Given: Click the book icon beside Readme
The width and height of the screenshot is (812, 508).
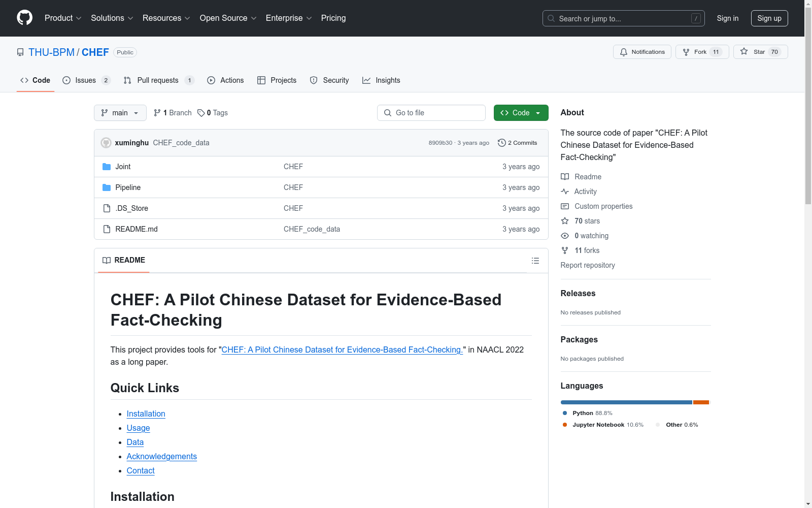Looking at the screenshot, I should [565, 177].
